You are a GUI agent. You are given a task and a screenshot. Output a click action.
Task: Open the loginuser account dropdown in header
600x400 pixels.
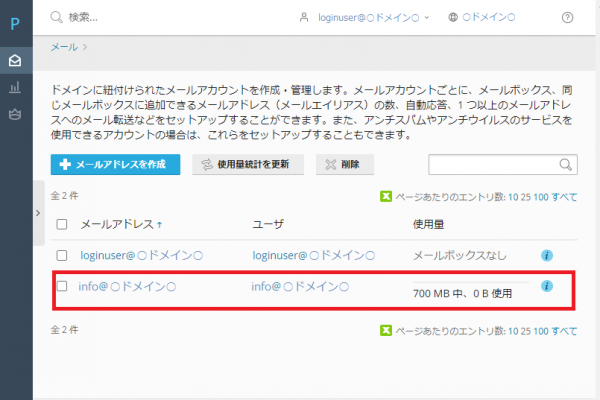pos(365,17)
